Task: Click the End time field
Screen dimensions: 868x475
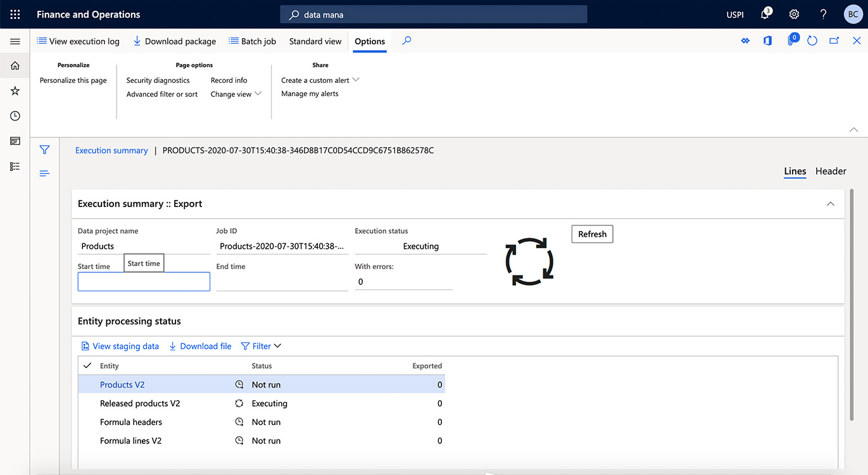Action: 282,282
